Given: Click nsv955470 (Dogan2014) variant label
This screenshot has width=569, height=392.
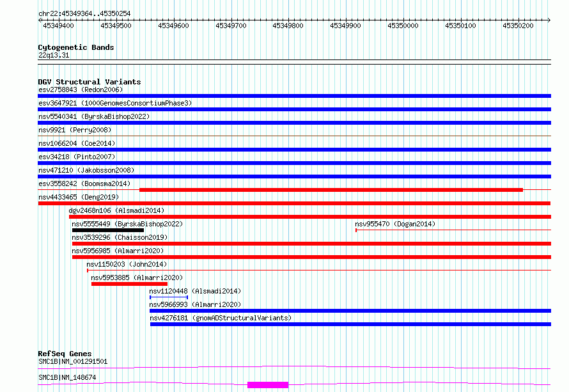Looking at the screenshot, I should [x=395, y=224].
